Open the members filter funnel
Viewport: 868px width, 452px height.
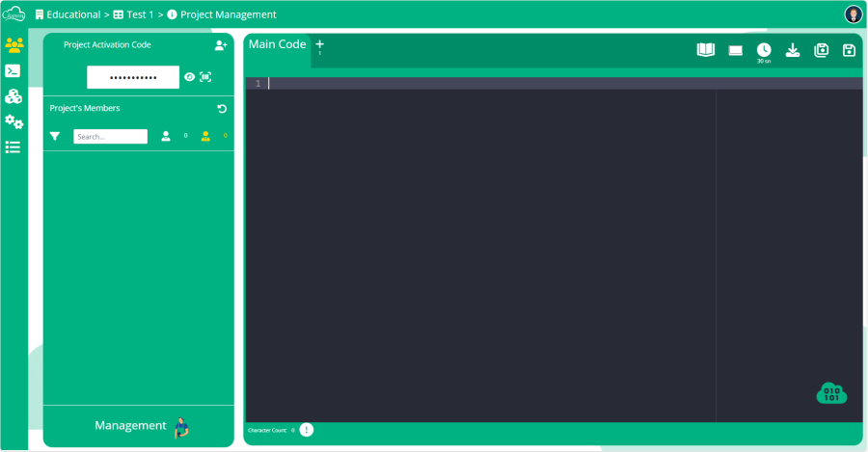[55, 136]
